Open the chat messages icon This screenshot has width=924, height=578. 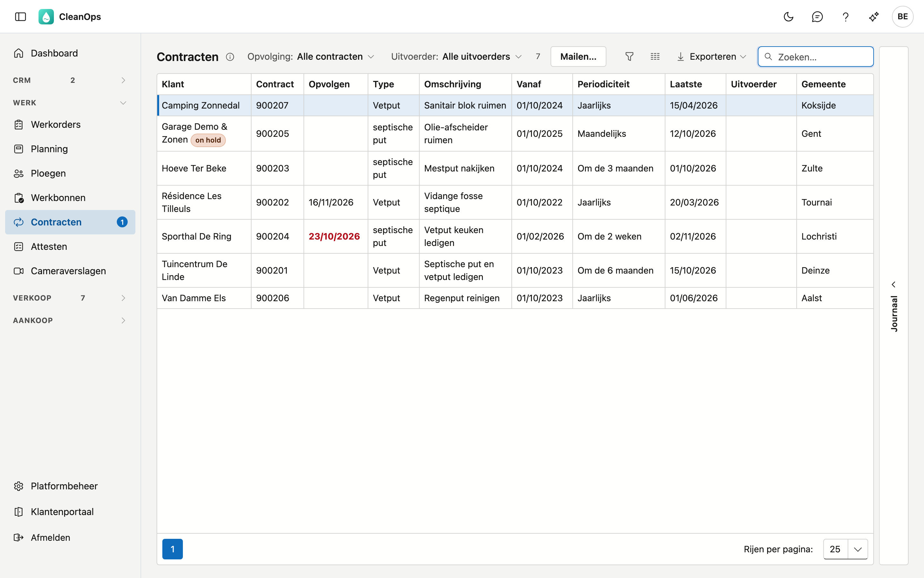[x=817, y=16]
